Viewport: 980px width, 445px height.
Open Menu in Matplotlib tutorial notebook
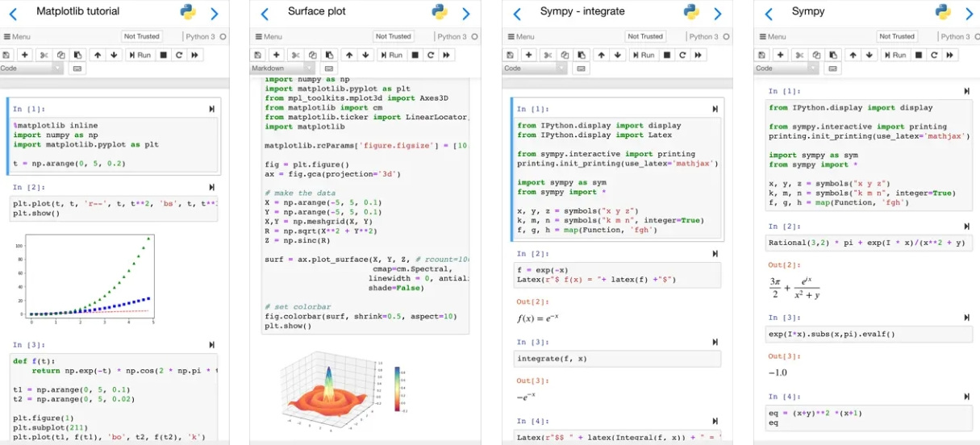[x=16, y=36]
